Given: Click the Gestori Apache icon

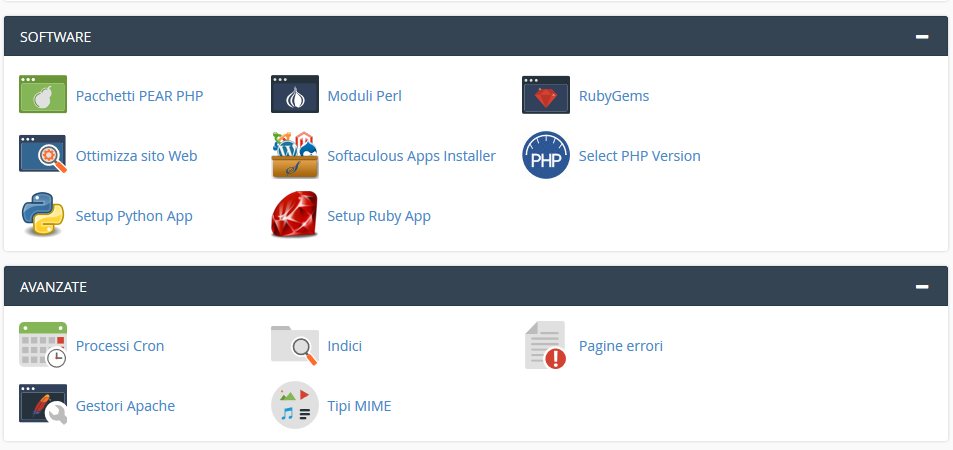Looking at the screenshot, I should coord(43,405).
